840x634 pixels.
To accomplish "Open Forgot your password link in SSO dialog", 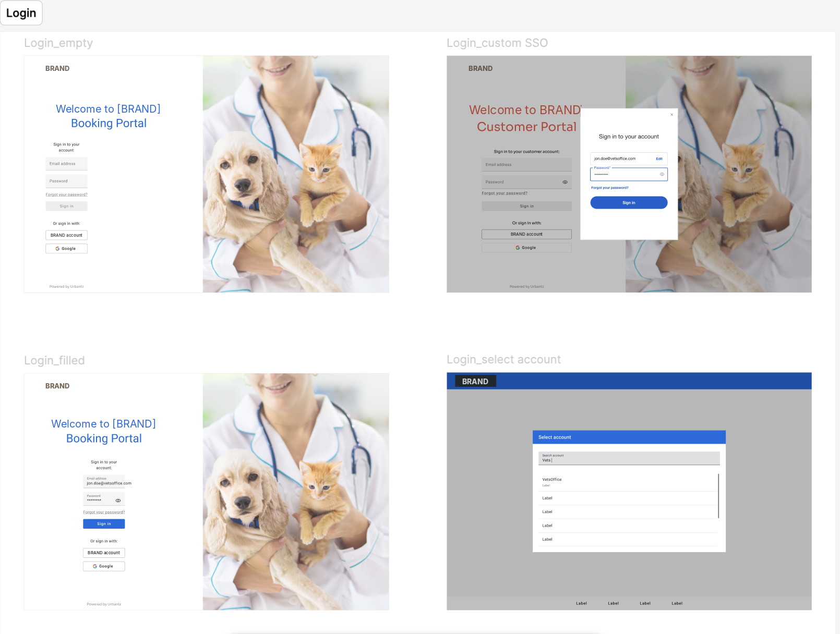I will (x=609, y=188).
